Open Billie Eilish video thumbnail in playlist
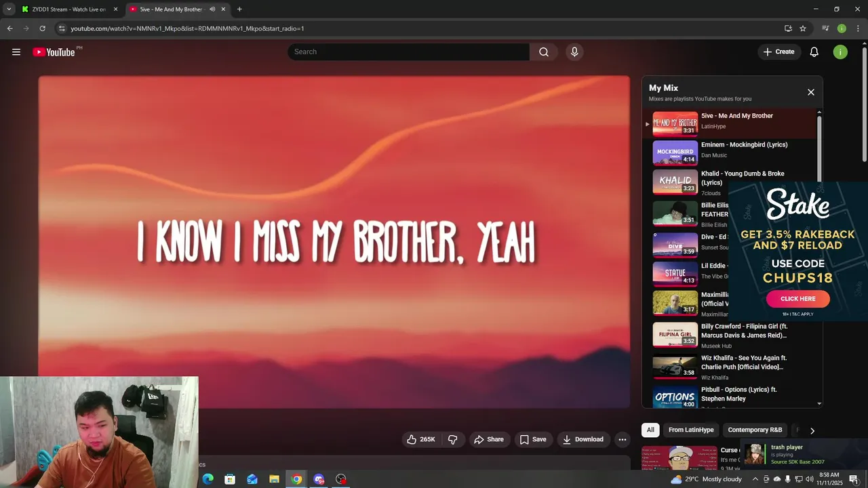The width and height of the screenshot is (868, 488). [675, 213]
